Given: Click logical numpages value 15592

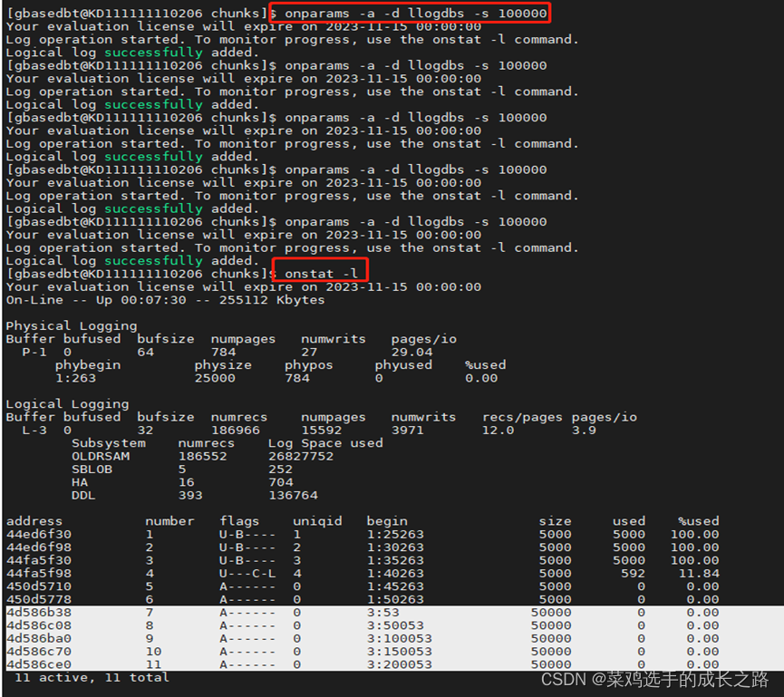Looking at the screenshot, I should tap(322, 430).
